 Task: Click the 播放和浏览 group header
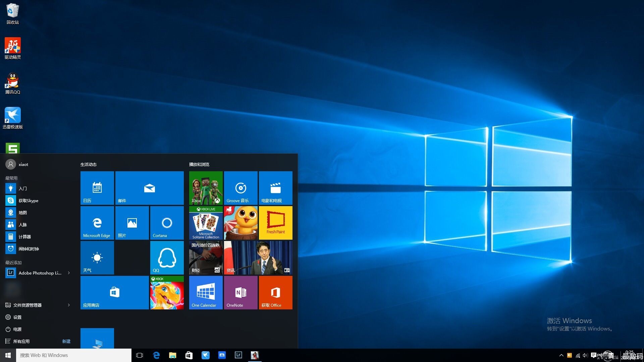(x=199, y=165)
